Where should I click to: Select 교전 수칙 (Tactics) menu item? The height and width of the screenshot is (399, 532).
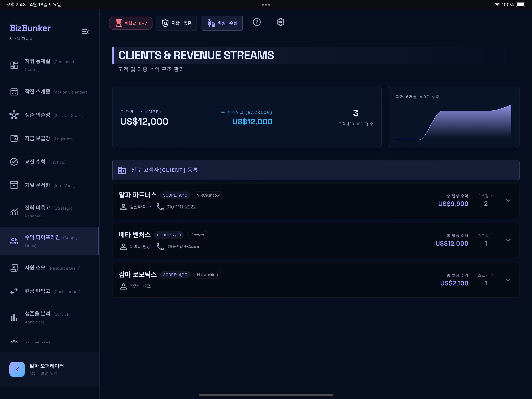click(x=49, y=162)
